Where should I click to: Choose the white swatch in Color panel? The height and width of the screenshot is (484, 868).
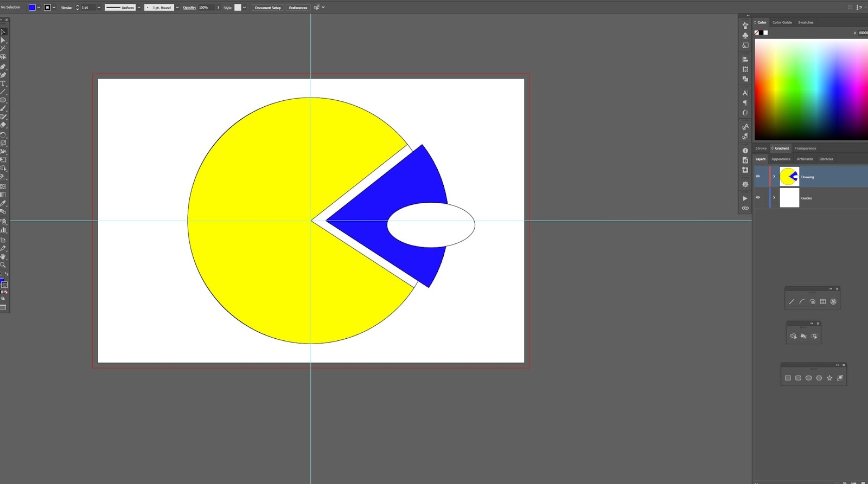pos(765,33)
